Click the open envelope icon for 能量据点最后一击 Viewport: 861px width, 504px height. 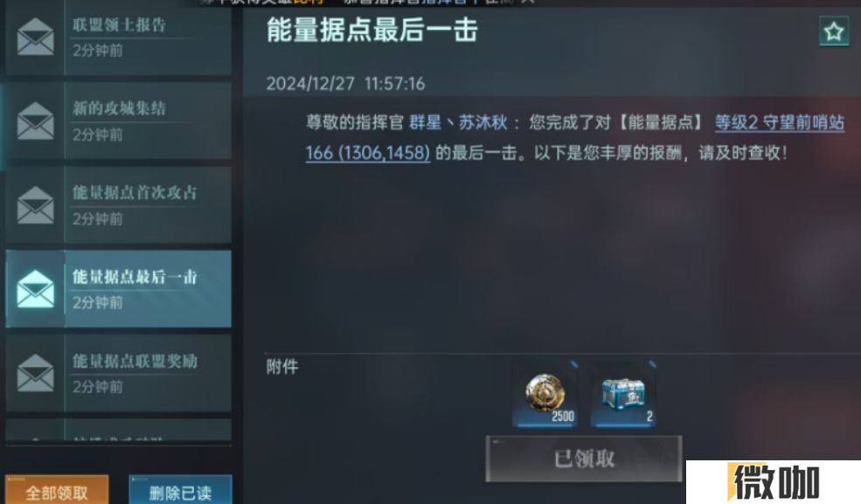[x=35, y=288]
